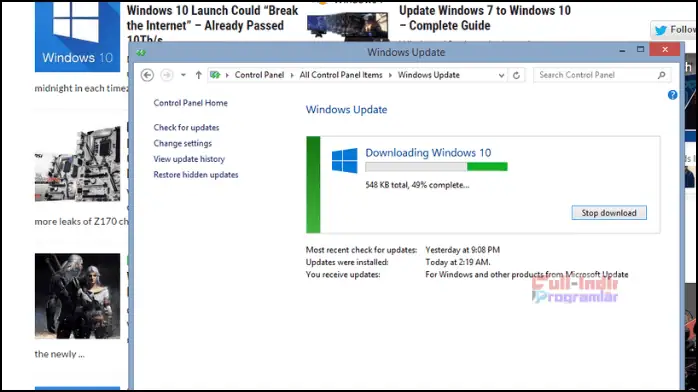Click the Forward arrow navigation button
The height and width of the screenshot is (392, 698).
coord(166,75)
